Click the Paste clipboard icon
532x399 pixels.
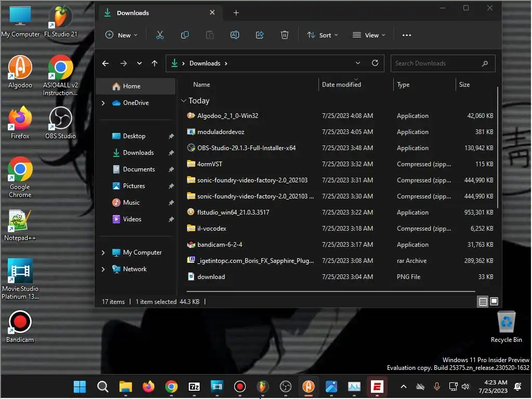pyautogui.click(x=210, y=35)
